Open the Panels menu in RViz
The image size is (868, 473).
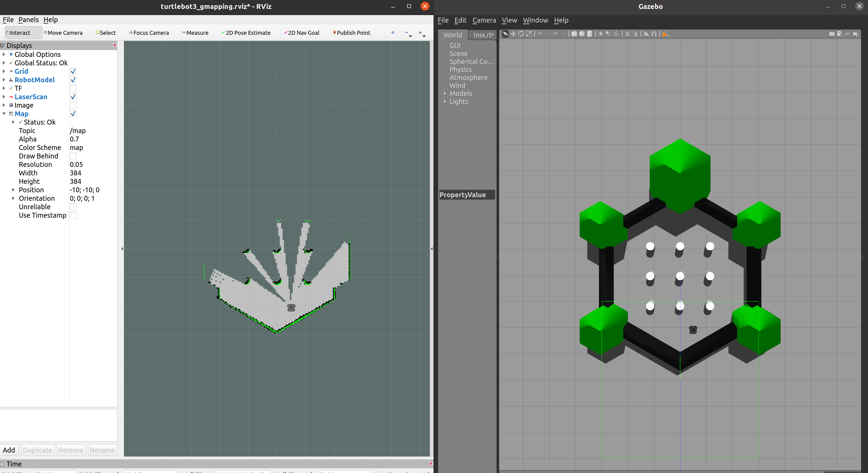(28, 20)
